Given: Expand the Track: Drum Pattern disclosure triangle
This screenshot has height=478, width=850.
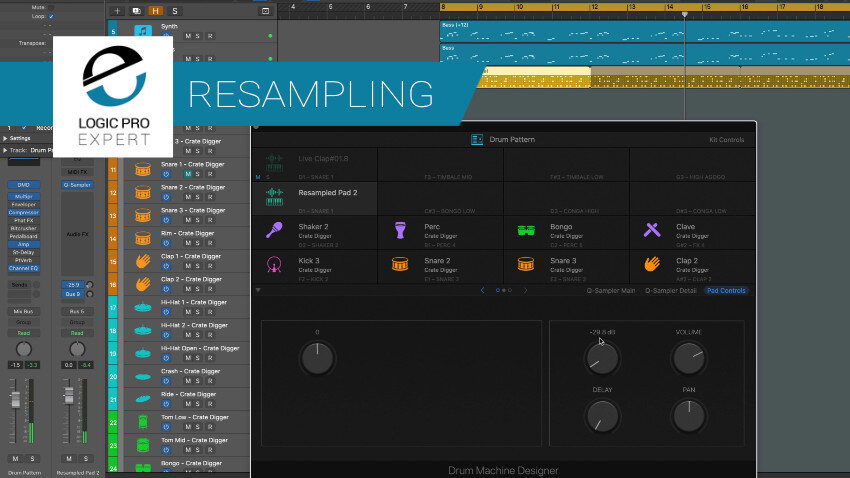Looking at the screenshot, I should pyautogui.click(x=5, y=150).
